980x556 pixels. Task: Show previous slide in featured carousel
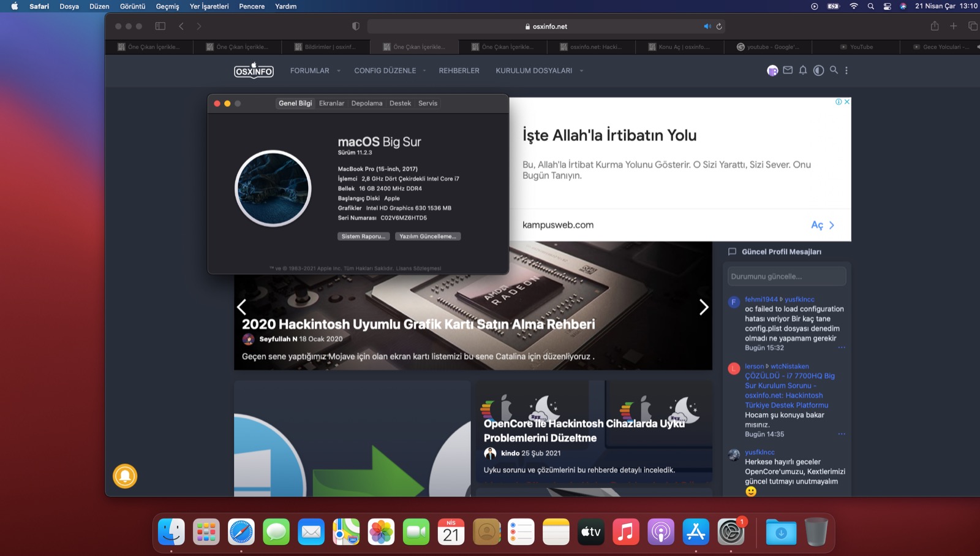pyautogui.click(x=242, y=307)
